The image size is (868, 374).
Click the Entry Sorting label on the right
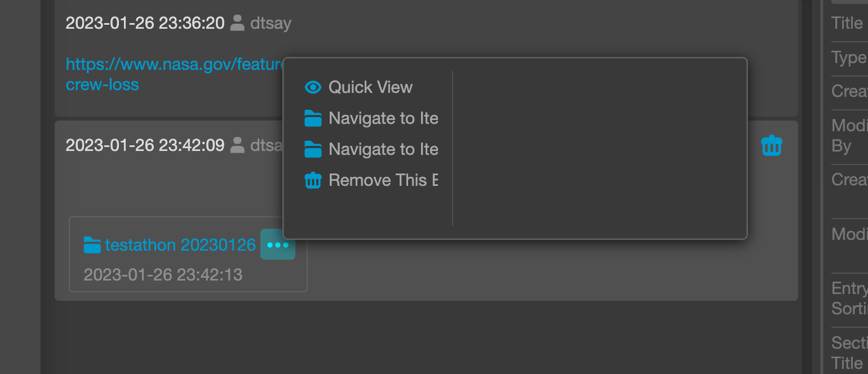click(x=849, y=299)
